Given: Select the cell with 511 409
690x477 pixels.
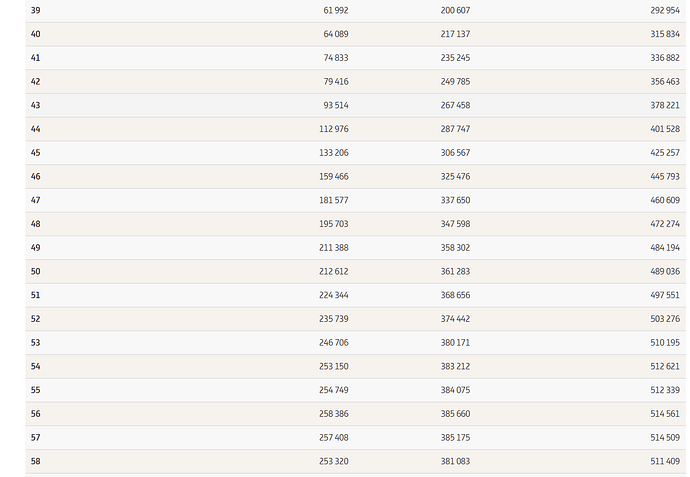Looking at the screenshot, I should coord(664,461).
